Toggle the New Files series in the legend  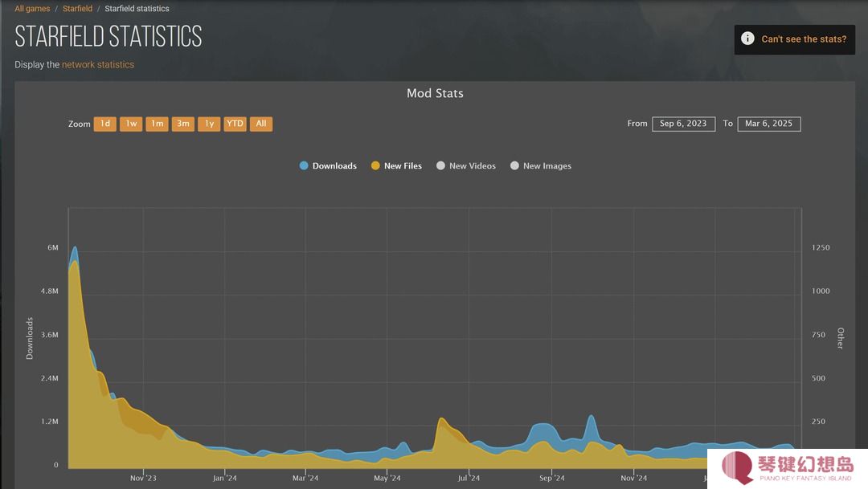[396, 166]
